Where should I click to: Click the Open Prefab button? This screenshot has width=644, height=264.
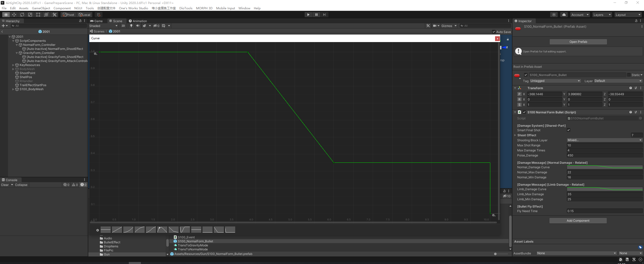578,42
